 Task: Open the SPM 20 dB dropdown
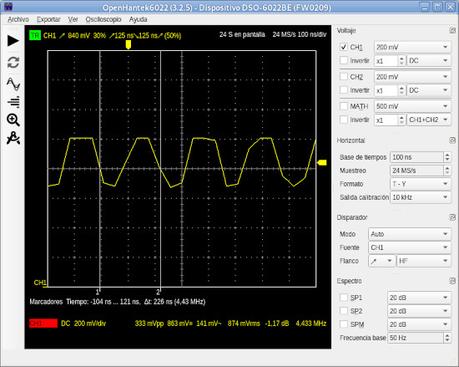point(419,324)
